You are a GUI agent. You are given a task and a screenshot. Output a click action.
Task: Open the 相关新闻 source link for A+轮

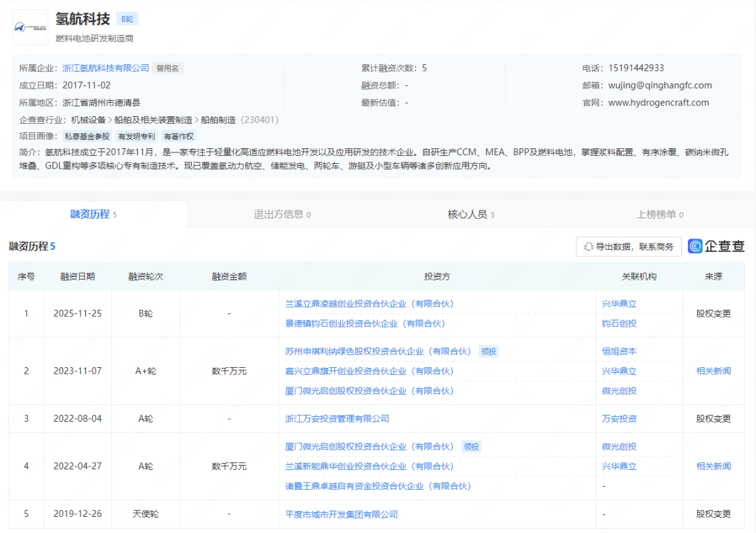[714, 371]
